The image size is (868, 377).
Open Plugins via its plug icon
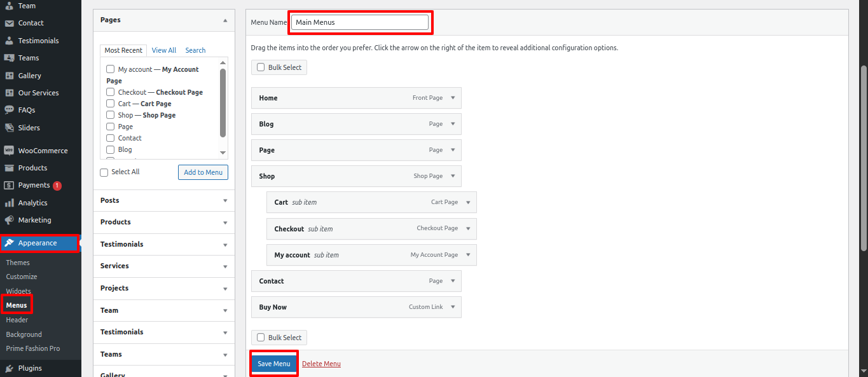[x=9, y=368]
